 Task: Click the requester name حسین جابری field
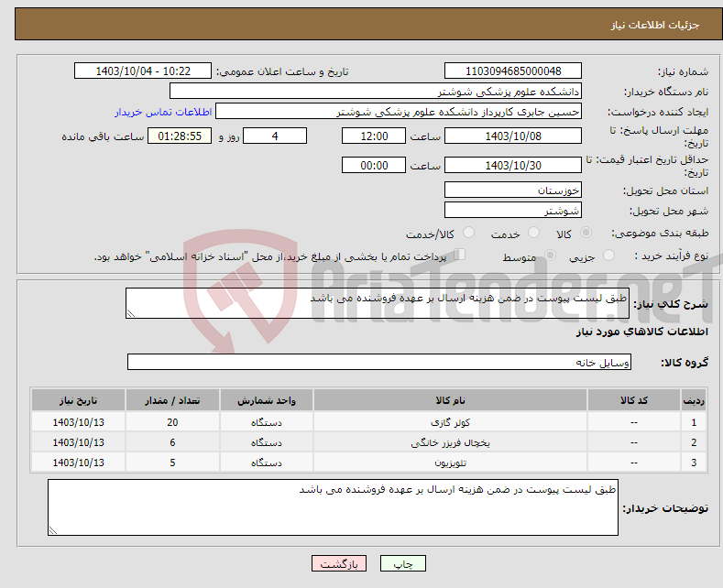399,111
